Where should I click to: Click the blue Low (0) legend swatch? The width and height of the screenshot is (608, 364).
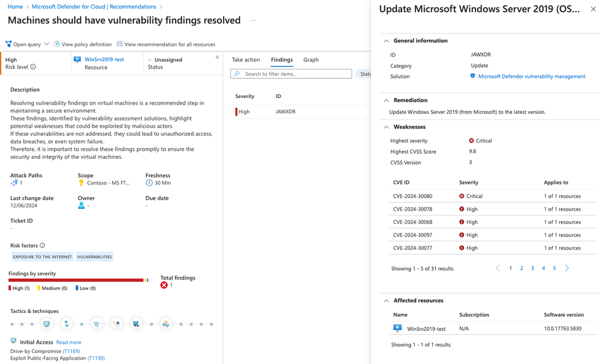tap(77, 288)
